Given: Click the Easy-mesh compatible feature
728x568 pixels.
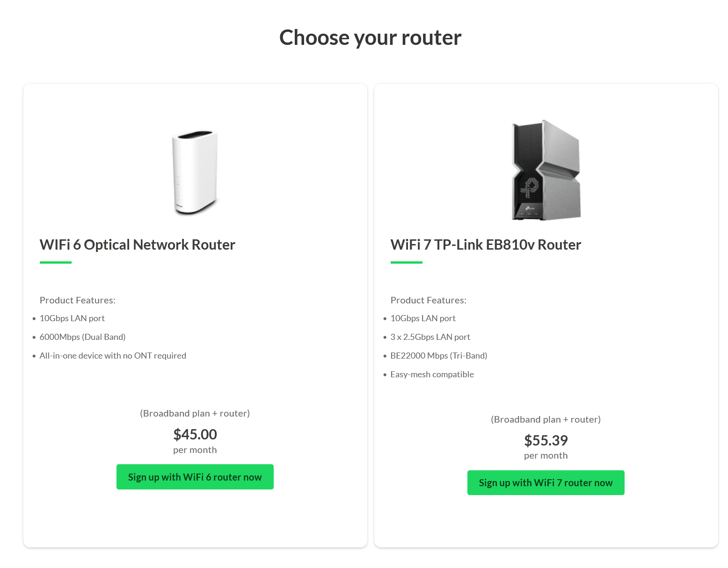Looking at the screenshot, I should tap(432, 374).
